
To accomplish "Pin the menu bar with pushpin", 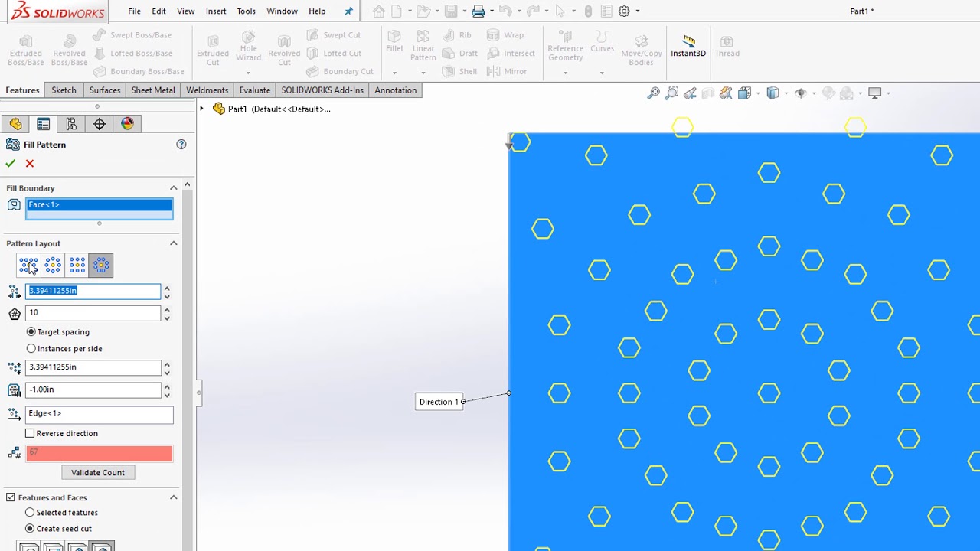I will (x=349, y=11).
